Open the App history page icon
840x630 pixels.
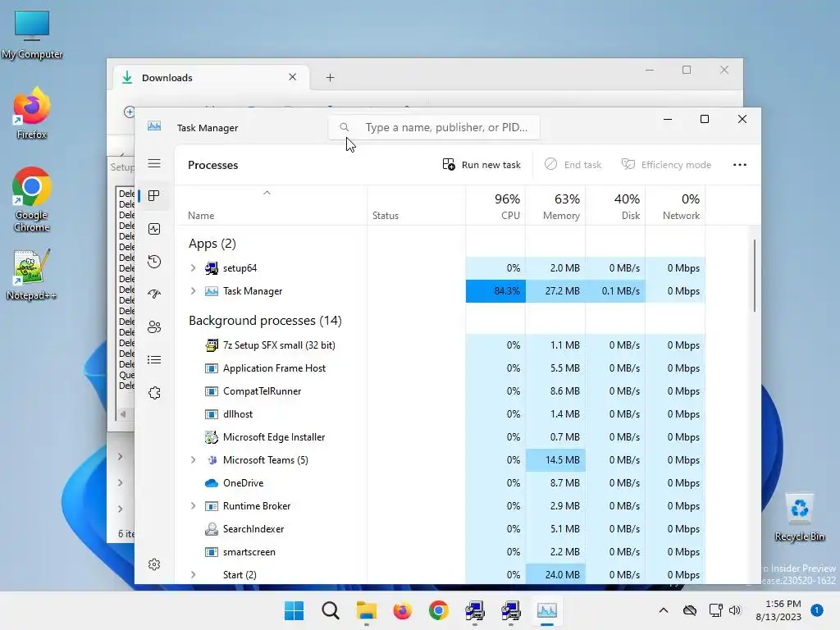pos(154,262)
